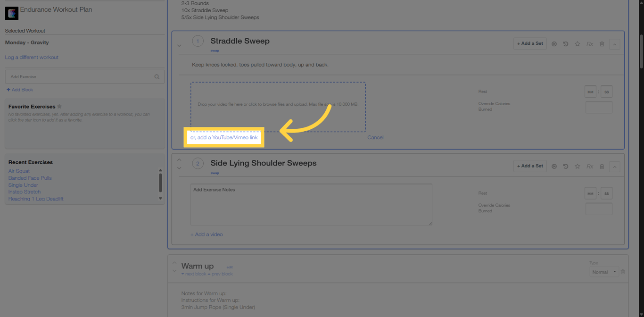Screen dimensions: 644x317
Task: Move Side Lying Shoulder Sweeps up
Action: pyautogui.click(x=179, y=160)
